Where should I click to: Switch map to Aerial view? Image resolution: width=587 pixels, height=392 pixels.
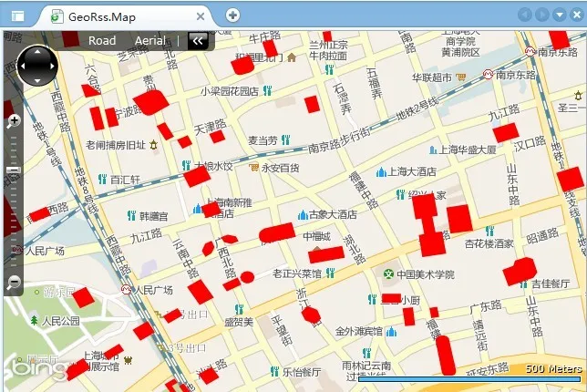[150, 40]
